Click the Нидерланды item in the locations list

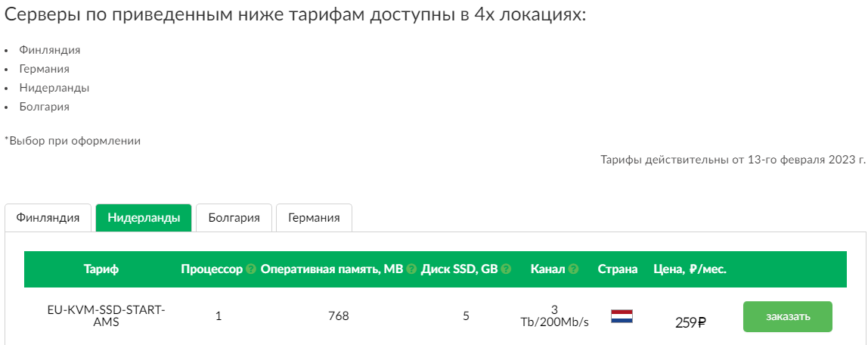(x=54, y=88)
